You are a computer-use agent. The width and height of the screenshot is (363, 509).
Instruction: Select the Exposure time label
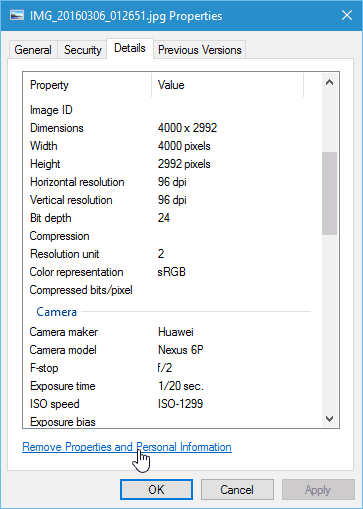tap(63, 386)
